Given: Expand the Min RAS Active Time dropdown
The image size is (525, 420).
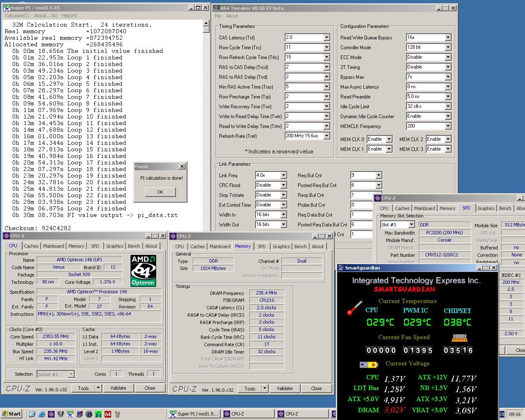Looking at the screenshot, I should pos(326,87).
